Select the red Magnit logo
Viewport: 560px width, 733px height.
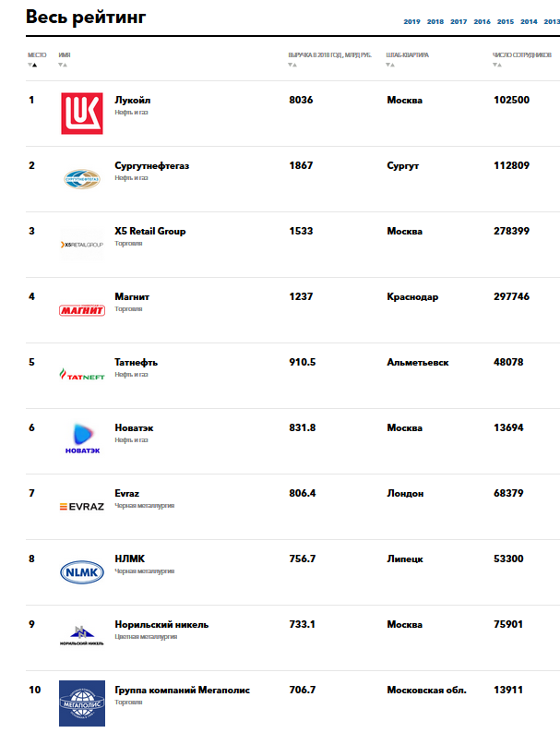(82, 310)
